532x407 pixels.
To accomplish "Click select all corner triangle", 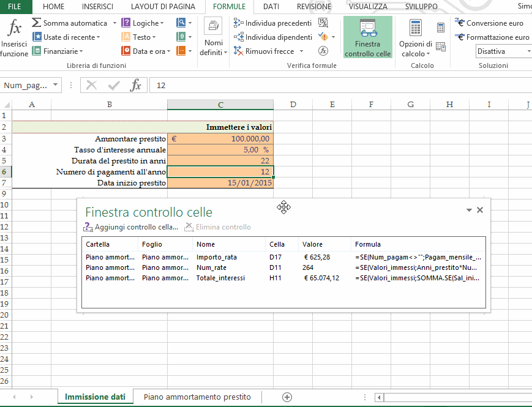I will [6, 105].
